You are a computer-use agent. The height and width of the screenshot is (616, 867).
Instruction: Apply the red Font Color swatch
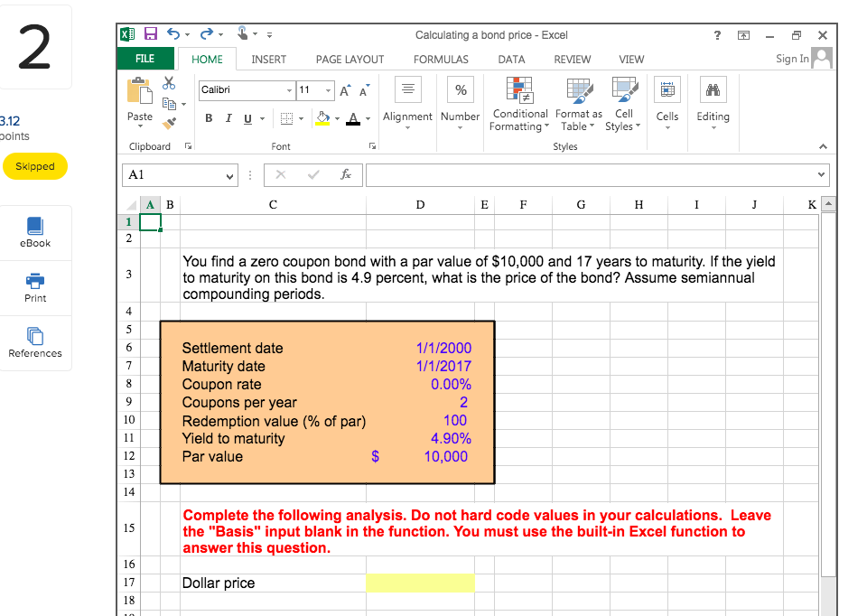tap(352, 118)
